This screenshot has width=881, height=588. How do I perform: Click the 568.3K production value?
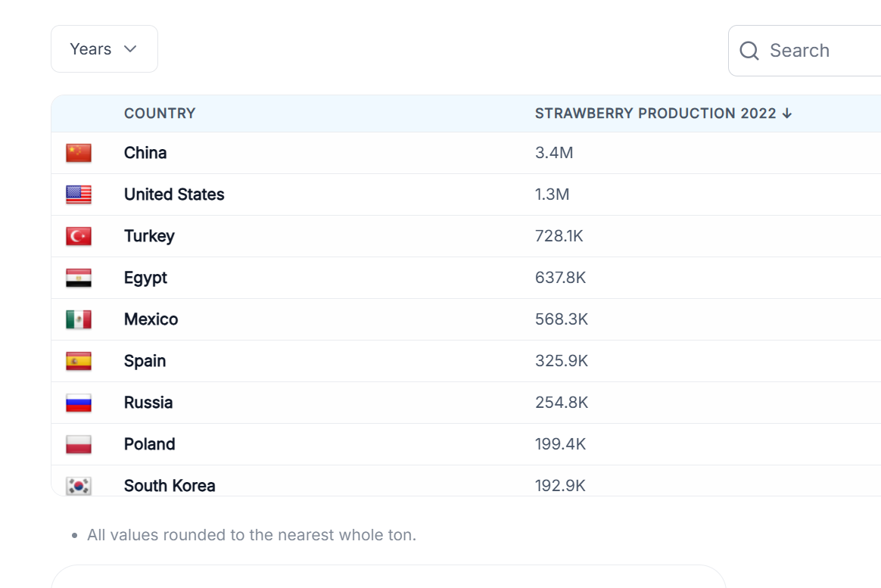(x=562, y=319)
